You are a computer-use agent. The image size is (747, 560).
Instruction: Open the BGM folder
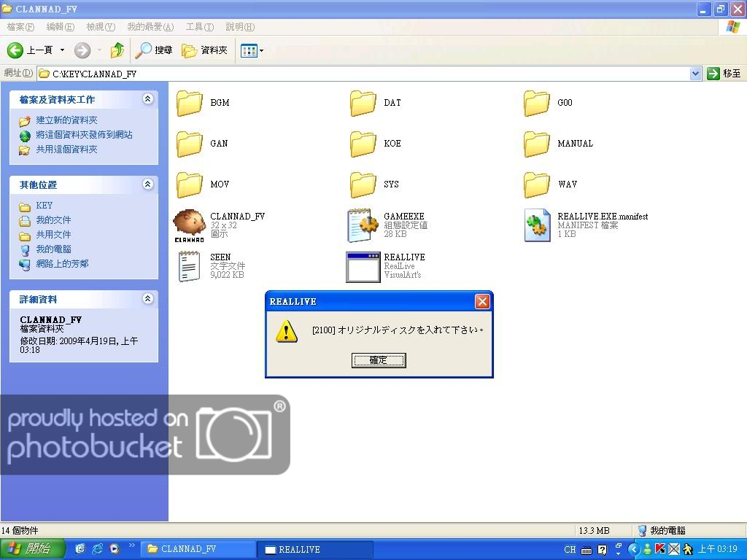tap(203, 103)
